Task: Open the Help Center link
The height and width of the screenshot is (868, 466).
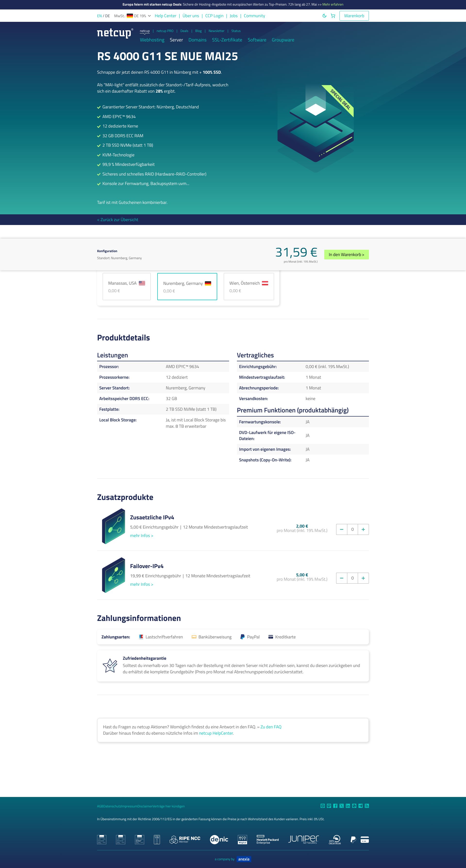Action: pyautogui.click(x=165, y=16)
